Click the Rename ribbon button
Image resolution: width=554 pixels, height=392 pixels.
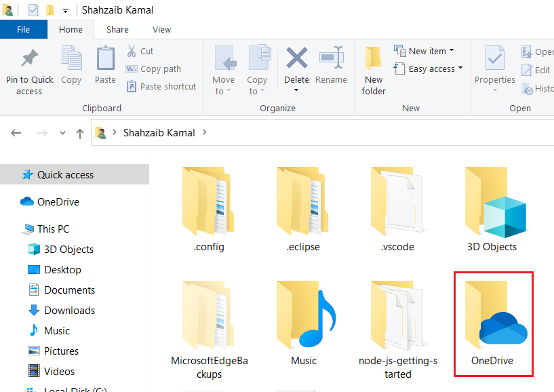point(331,65)
